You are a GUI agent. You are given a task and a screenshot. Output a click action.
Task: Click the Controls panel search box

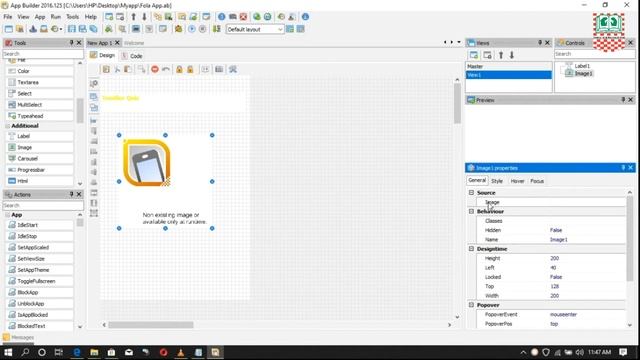[x=594, y=54]
